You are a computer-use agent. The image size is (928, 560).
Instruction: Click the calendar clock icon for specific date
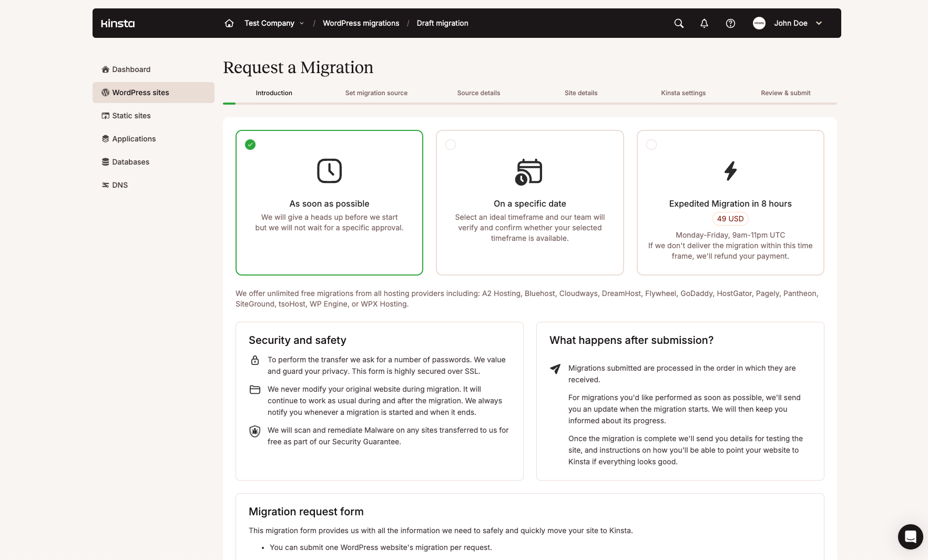(529, 171)
